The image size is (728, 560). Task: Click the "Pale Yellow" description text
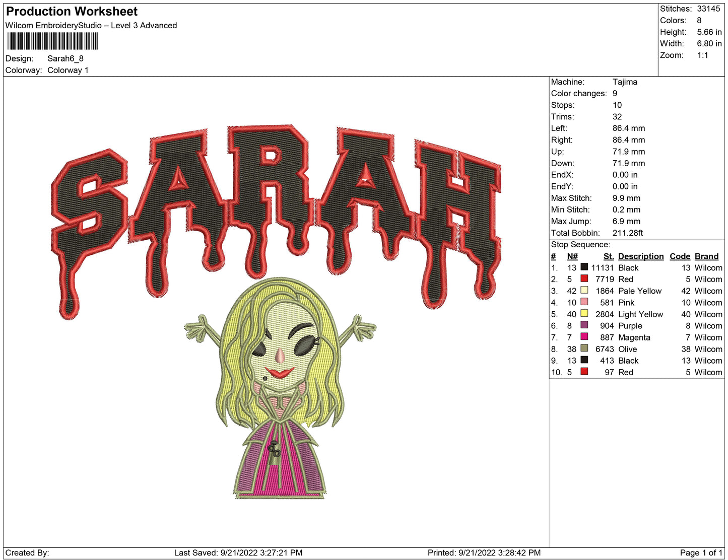[x=640, y=291]
